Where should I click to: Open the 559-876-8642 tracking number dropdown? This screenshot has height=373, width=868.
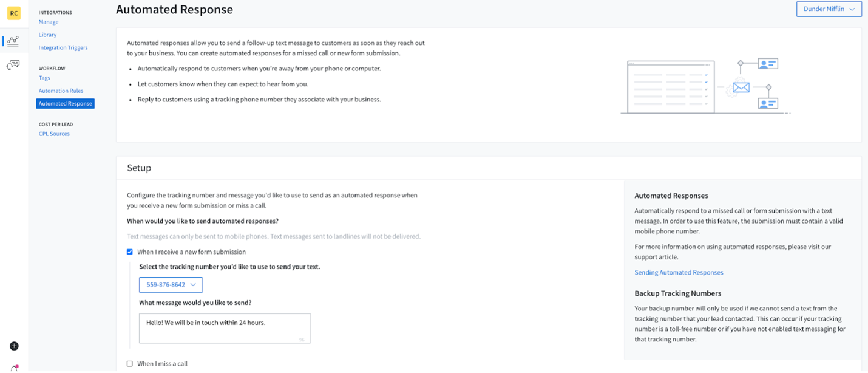click(170, 284)
